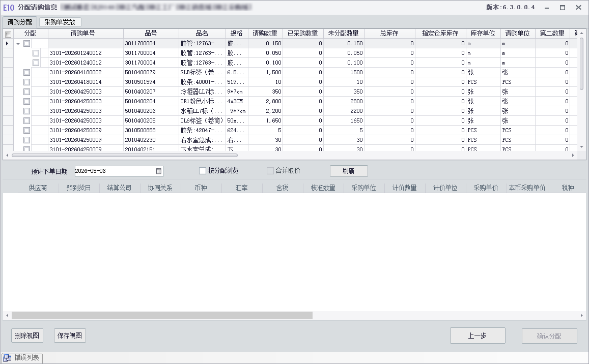
Task: Click the 结算公司 column header
Action: tap(120, 188)
